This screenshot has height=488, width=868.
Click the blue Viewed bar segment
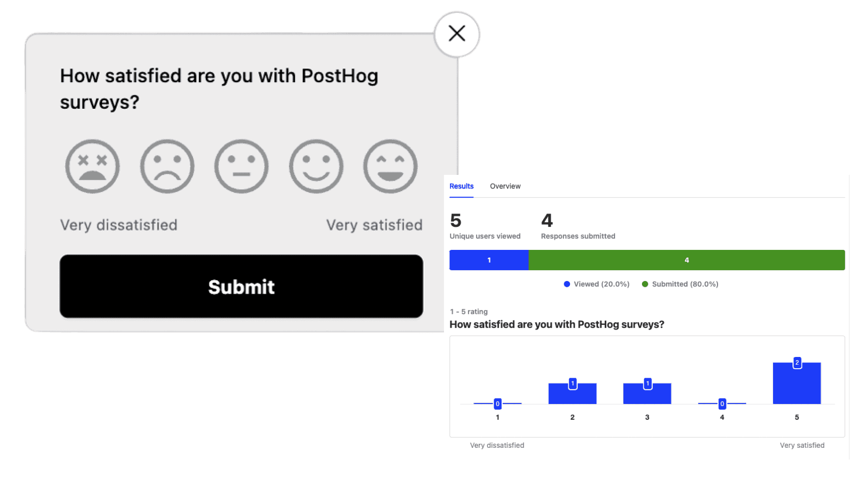(x=489, y=260)
